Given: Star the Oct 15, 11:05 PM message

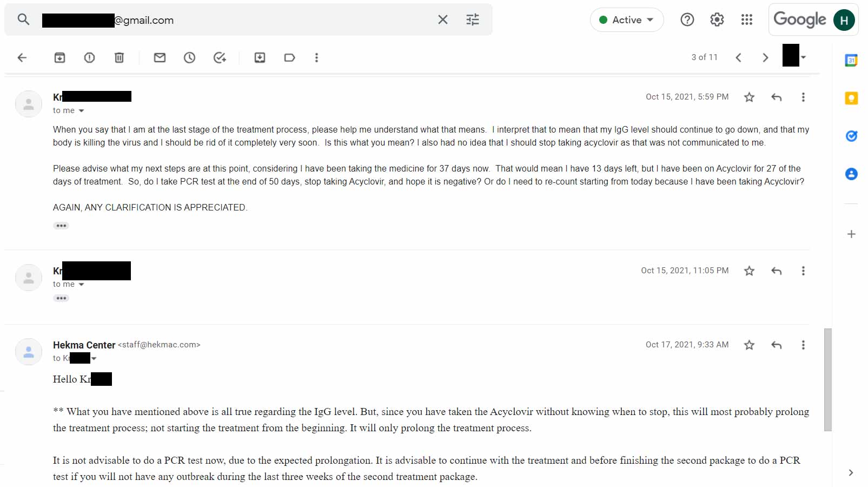Looking at the screenshot, I should point(749,271).
